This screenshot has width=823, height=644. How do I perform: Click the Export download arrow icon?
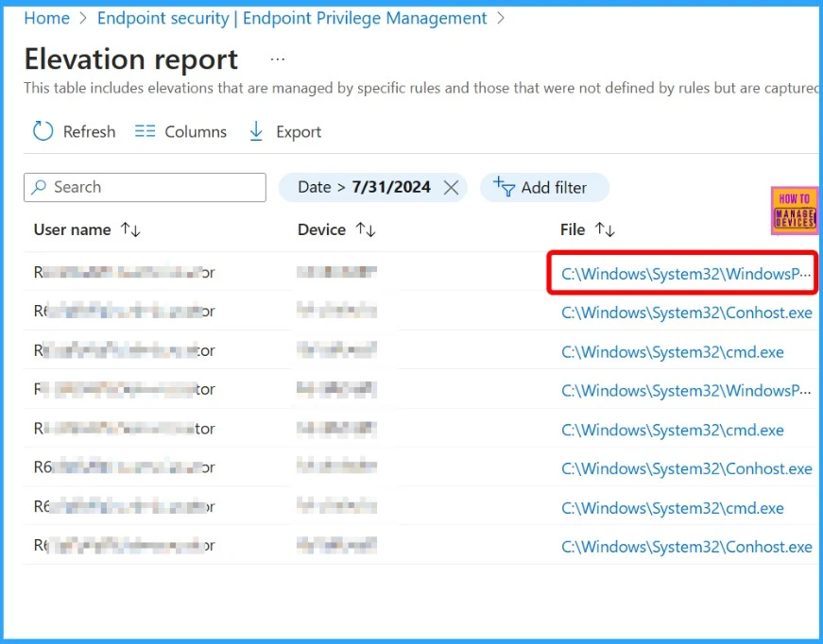[256, 131]
